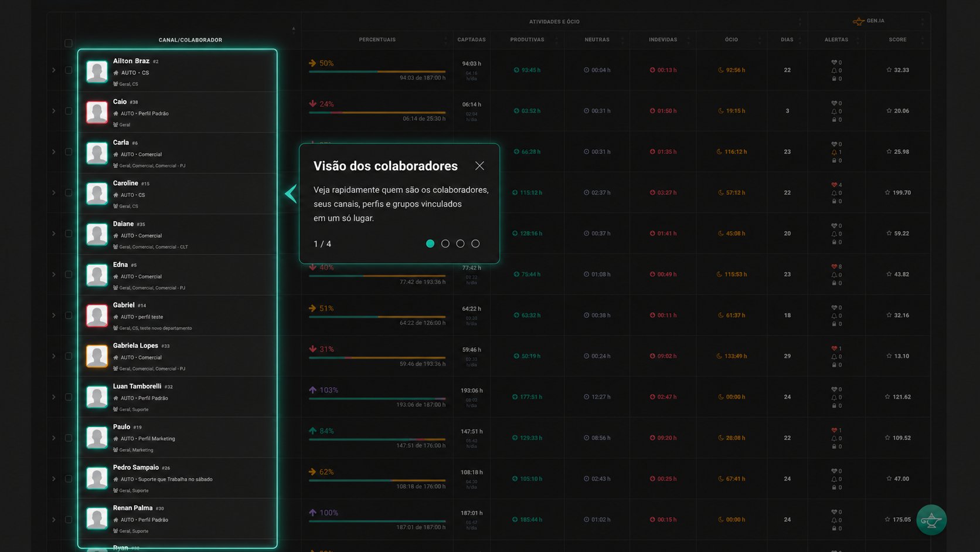Image resolution: width=980 pixels, height=552 pixels.
Task: Click the arrow beside Pedro Sampaio's 62%
Action: [x=312, y=472]
